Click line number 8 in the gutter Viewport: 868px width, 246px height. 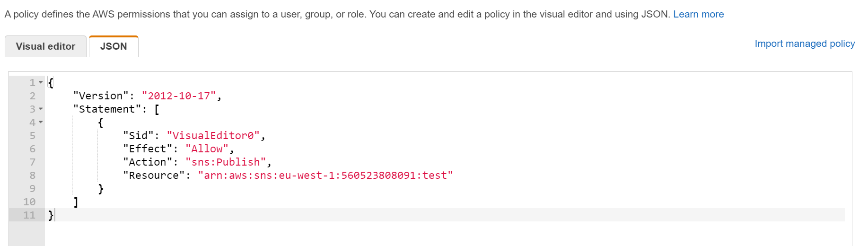(x=32, y=176)
